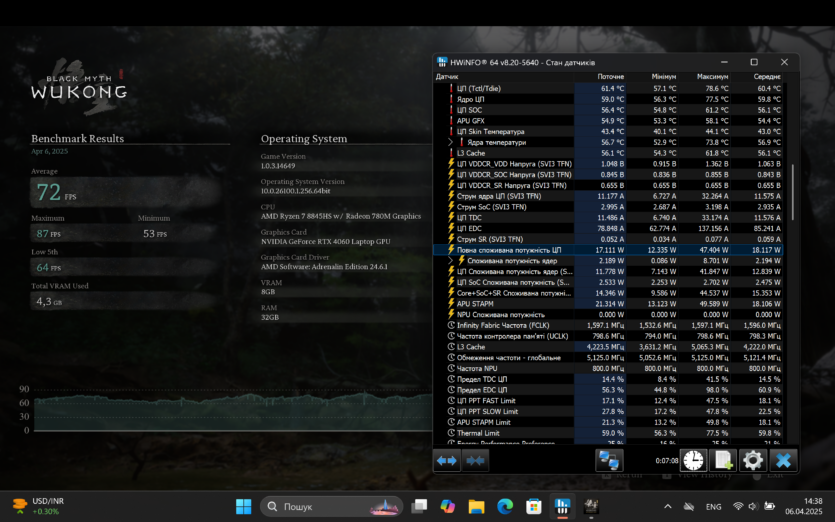This screenshot has height=522, width=835.
Task: Select the Частота контролера пам'яті (UCLK) row
Action: click(608, 336)
